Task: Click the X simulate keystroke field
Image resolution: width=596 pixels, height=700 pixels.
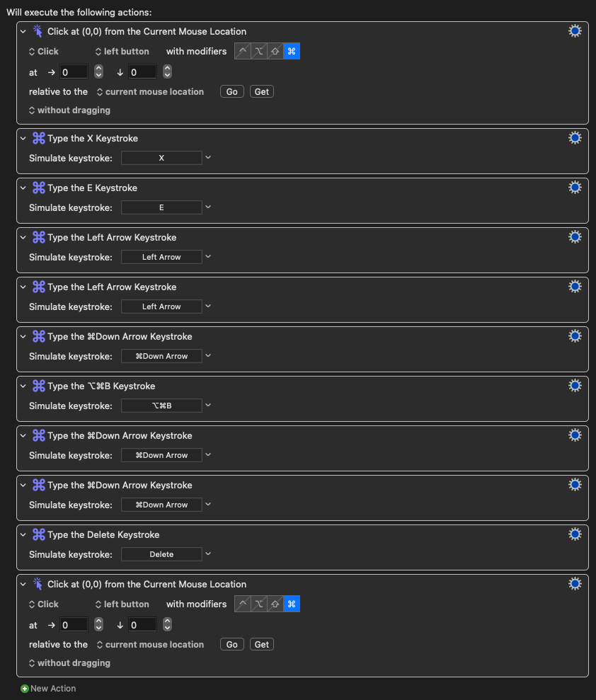Action: [x=161, y=158]
